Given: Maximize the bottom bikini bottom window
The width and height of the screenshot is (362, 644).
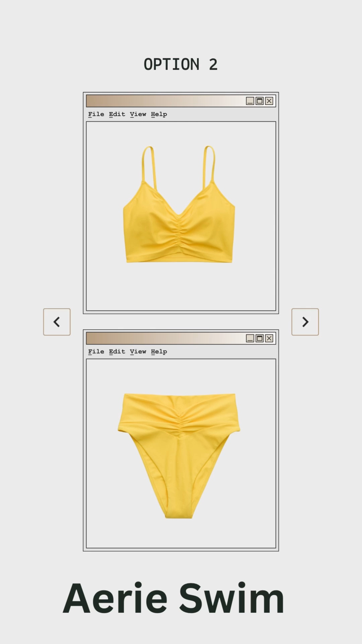Looking at the screenshot, I should [x=259, y=338].
